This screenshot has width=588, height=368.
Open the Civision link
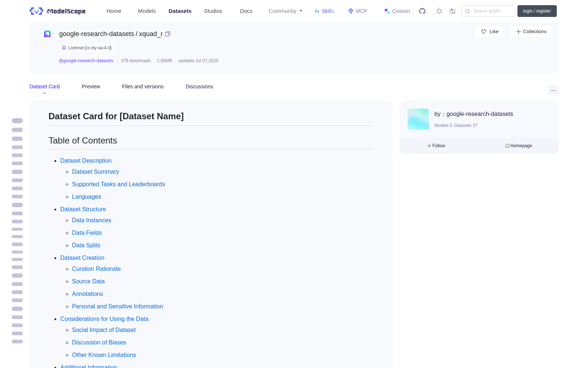click(x=397, y=11)
